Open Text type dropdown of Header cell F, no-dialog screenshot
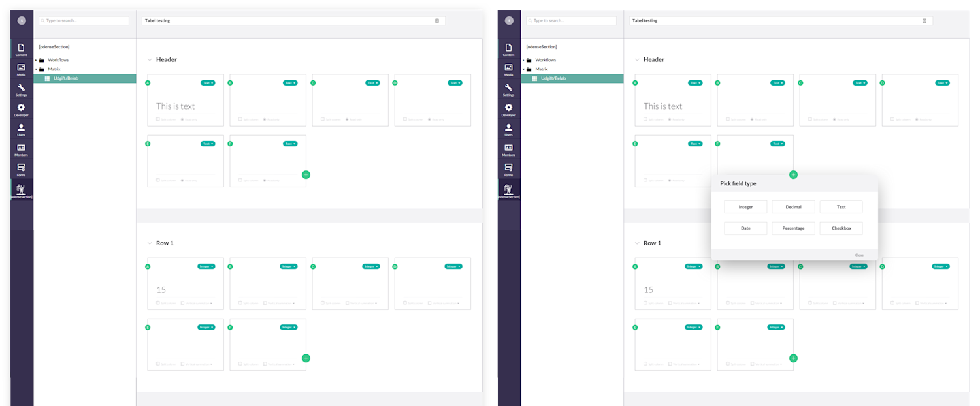The image size is (980, 406). [290, 144]
